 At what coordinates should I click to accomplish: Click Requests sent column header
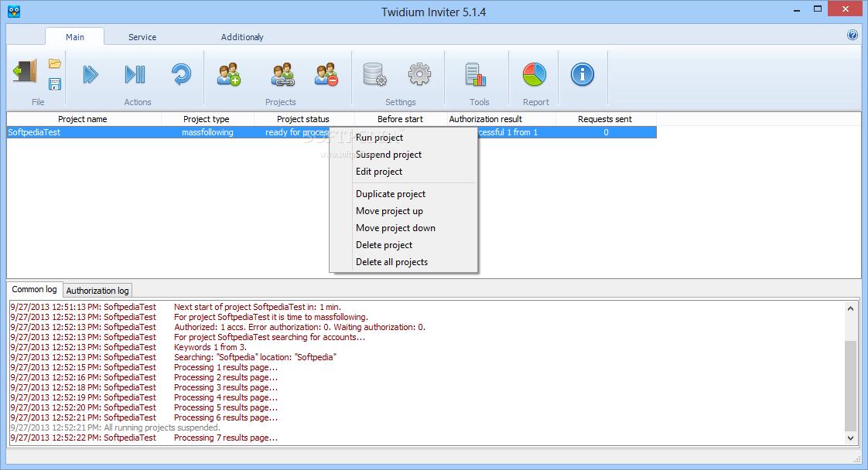pyautogui.click(x=605, y=119)
